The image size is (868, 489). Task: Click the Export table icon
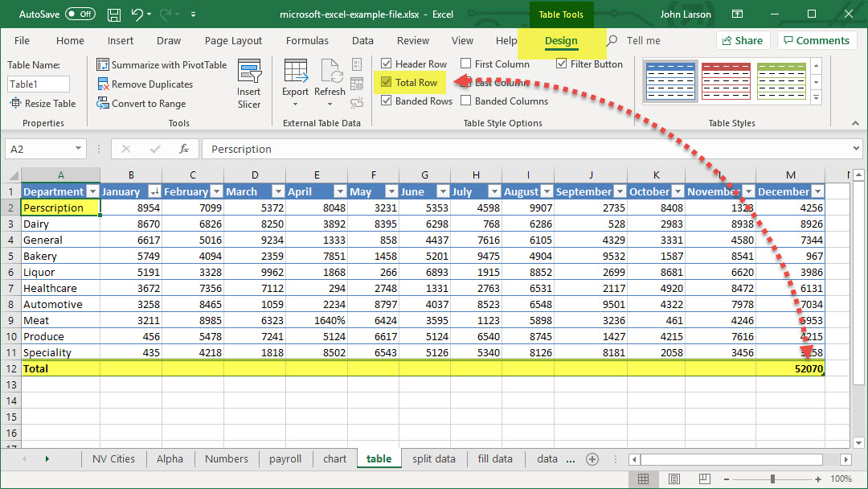click(295, 72)
